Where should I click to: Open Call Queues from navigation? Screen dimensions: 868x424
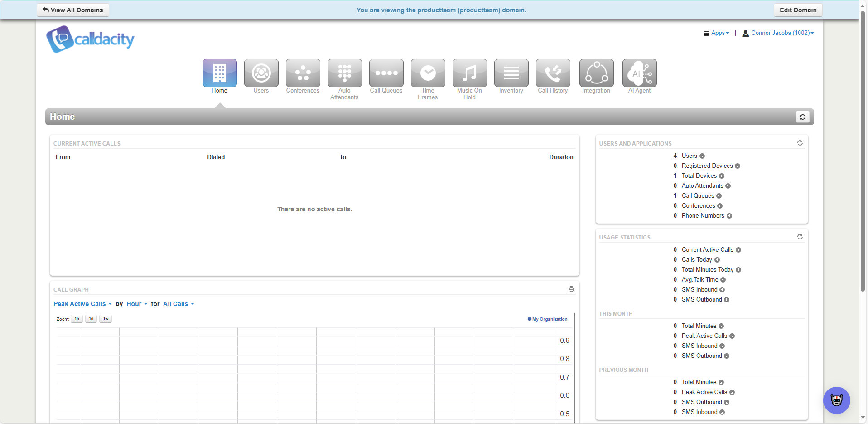click(386, 73)
